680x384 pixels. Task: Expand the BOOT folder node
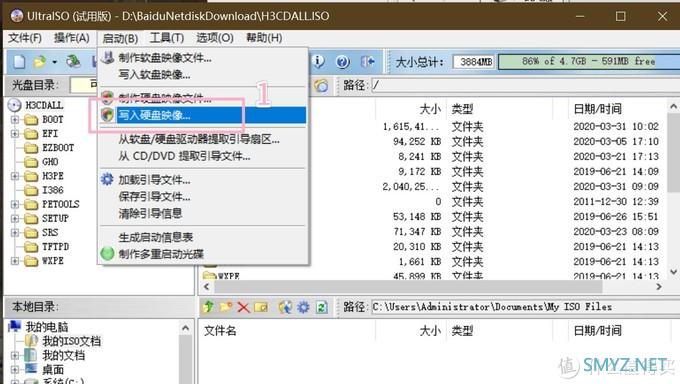coord(15,119)
